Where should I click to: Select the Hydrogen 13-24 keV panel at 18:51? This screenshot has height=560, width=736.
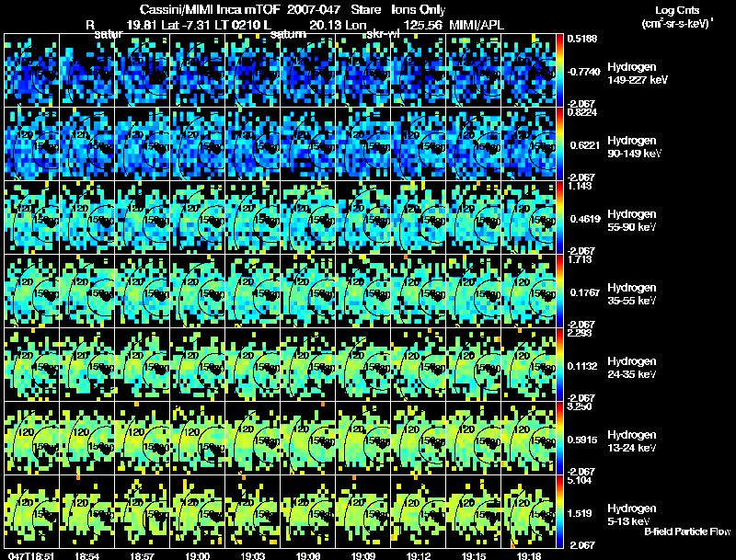(32, 439)
